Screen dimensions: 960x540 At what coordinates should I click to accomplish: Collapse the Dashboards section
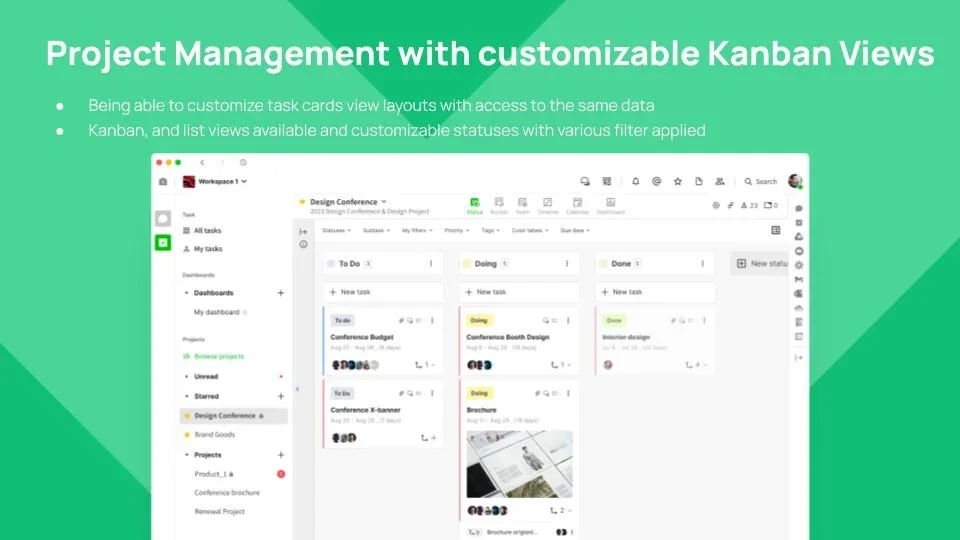187,293
